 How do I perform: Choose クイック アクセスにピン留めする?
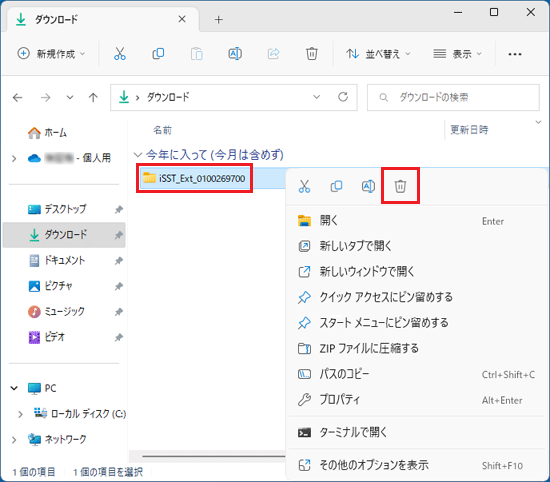tap(417, 297)
